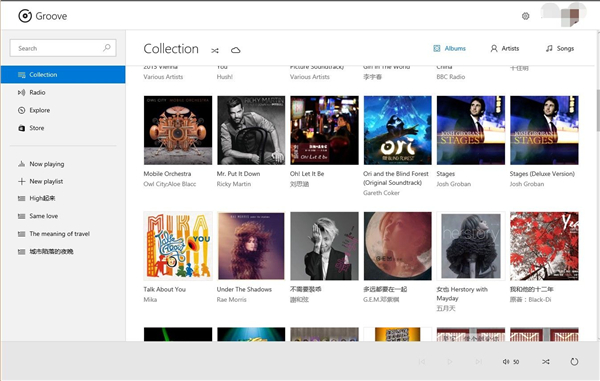Open Stages album cover

[471, 130]
